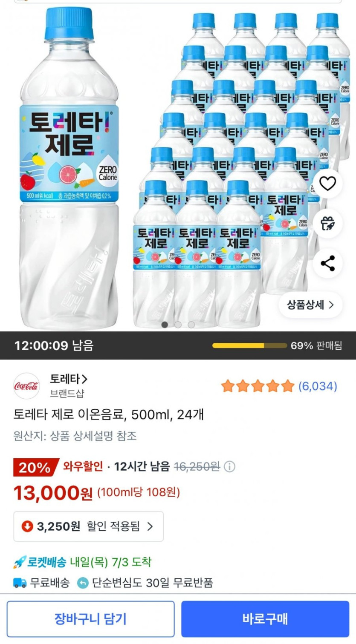
Task: Tap the red discount arrow icon
Action: tap(27, 526)
